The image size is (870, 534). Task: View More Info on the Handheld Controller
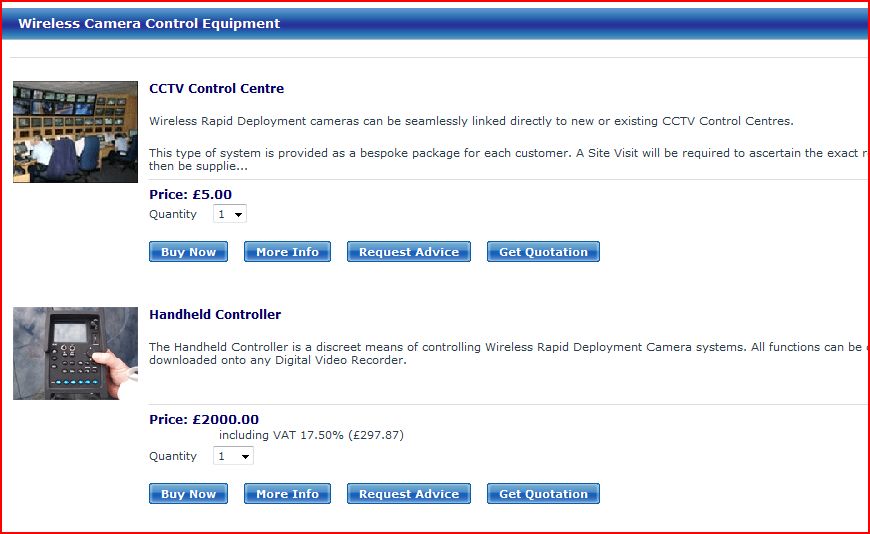click(x=287, y=494)
